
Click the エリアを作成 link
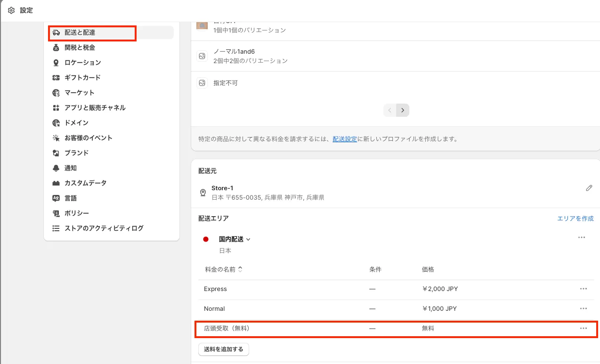[x=575, y=218]
